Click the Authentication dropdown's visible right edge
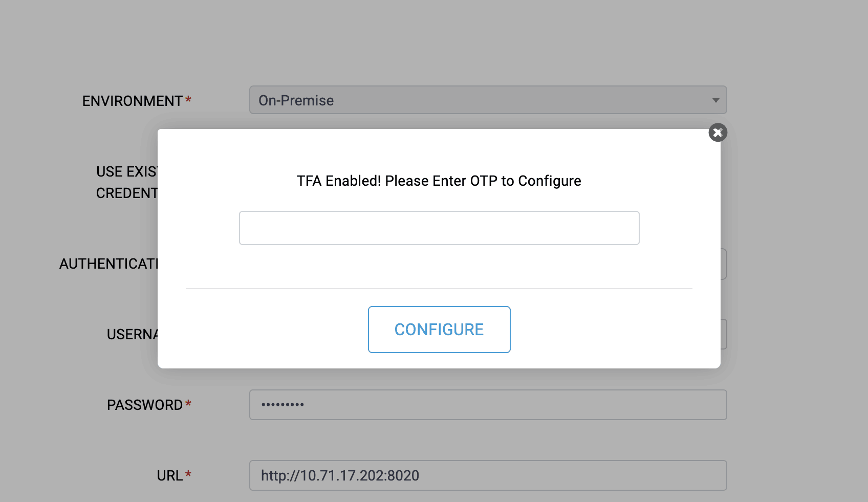This screenshot has height=502, width=868. (724, 264)
